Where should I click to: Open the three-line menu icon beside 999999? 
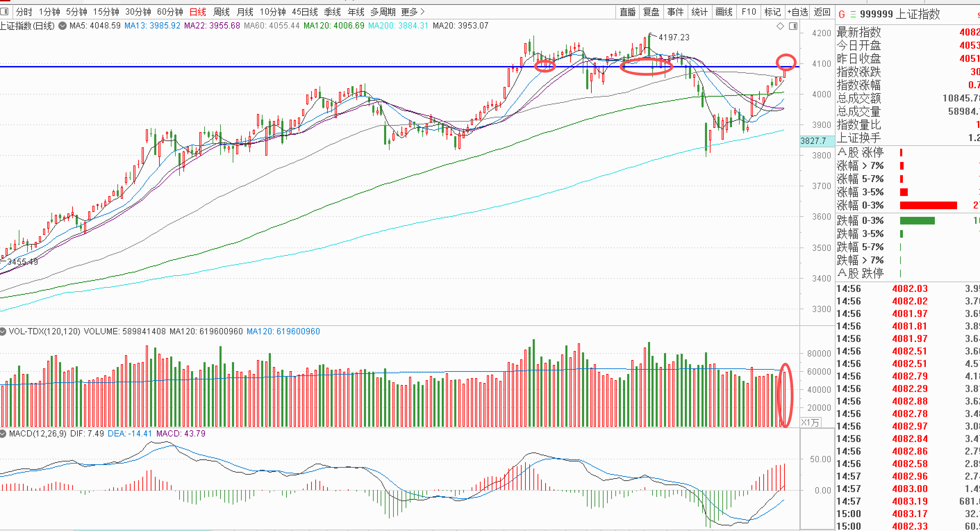point(853,15)
